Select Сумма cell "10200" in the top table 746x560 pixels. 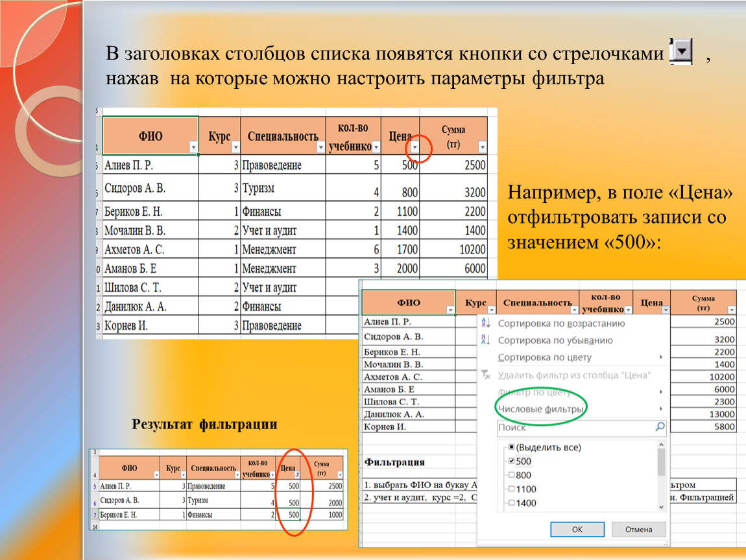(x=453, y=249)
